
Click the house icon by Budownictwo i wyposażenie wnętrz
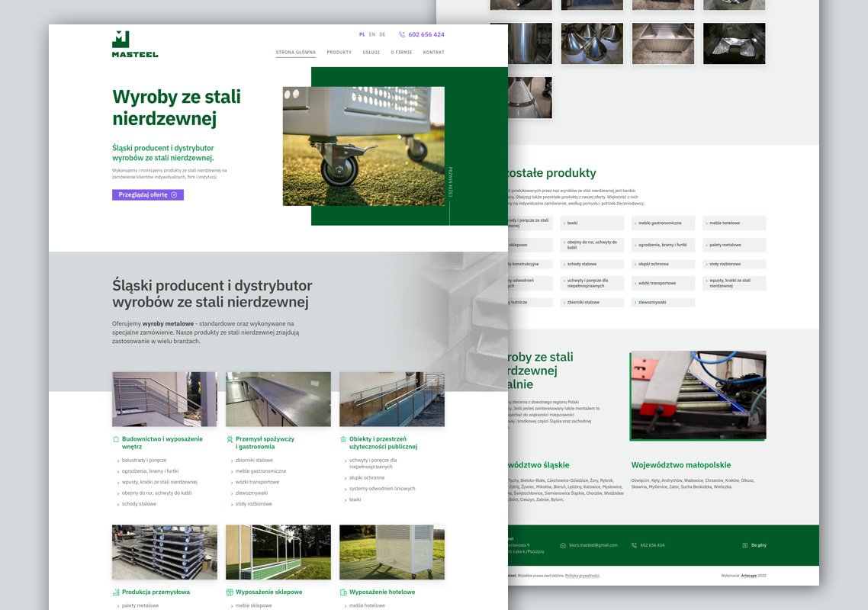(116, 439)
